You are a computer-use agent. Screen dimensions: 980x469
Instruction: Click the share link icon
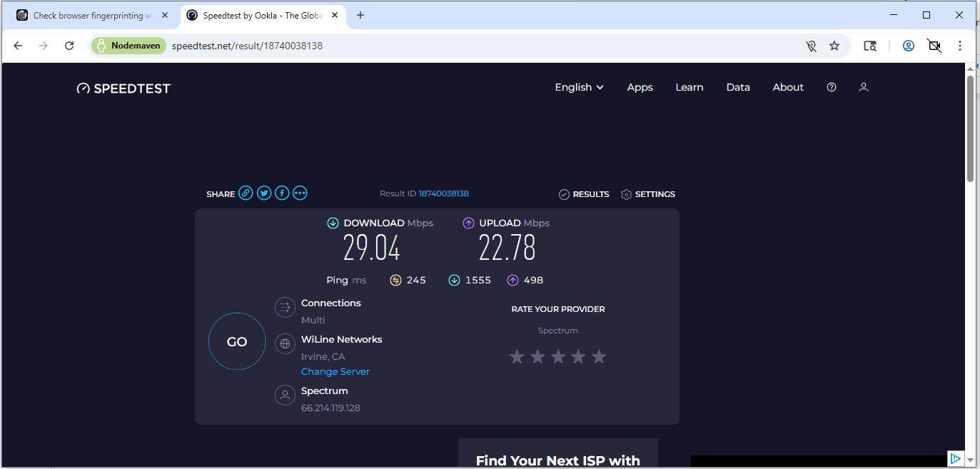[x=246, y=193]
